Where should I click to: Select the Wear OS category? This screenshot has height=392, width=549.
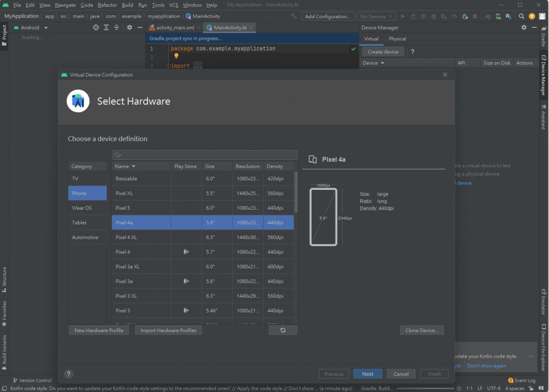(87, 208)
